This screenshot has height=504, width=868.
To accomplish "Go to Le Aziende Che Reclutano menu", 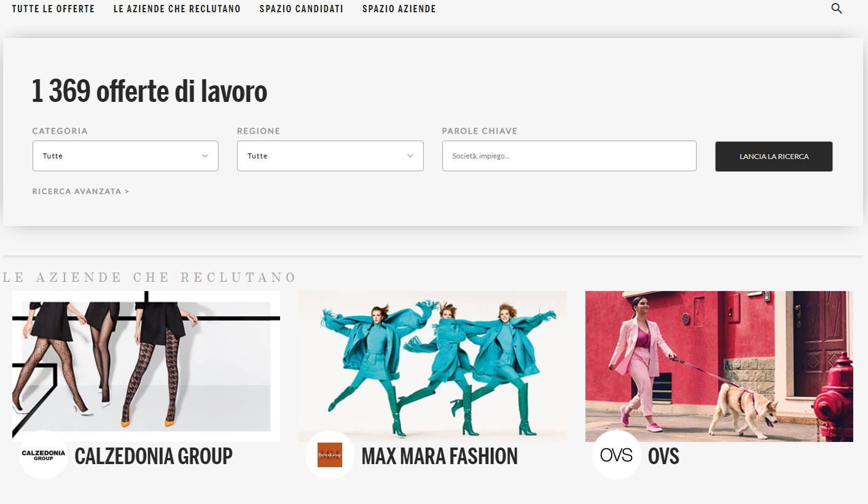I will tap(177, 9).
